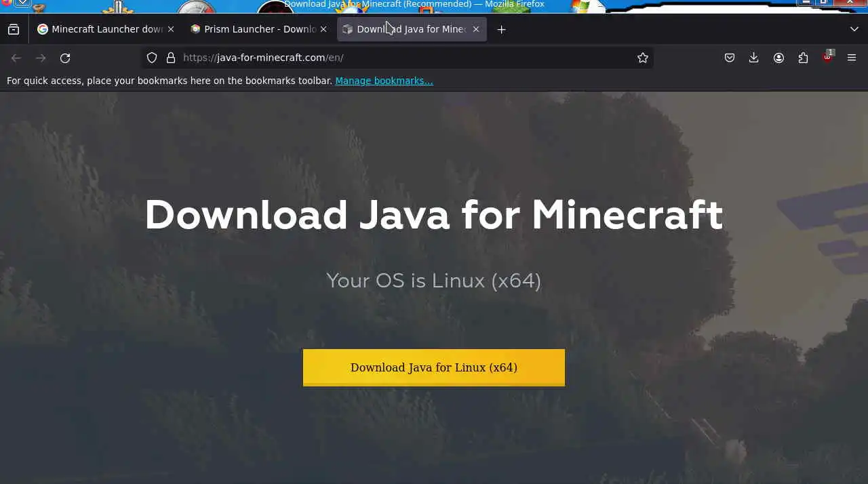Save page to Pocket
Viewport: 868px width, 484px height.
(730, 58)
